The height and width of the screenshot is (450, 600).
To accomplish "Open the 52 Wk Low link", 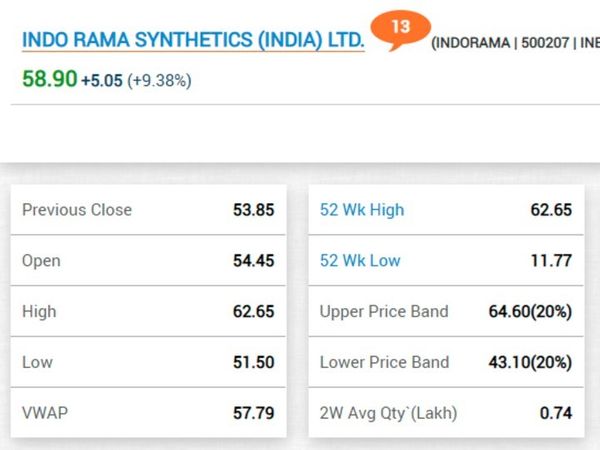I will [360, 261].
